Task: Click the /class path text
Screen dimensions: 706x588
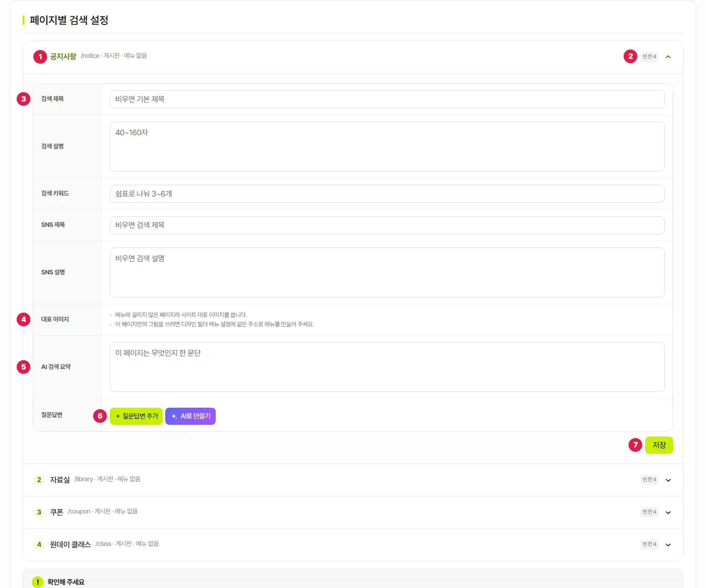Action: coord(103,544)
